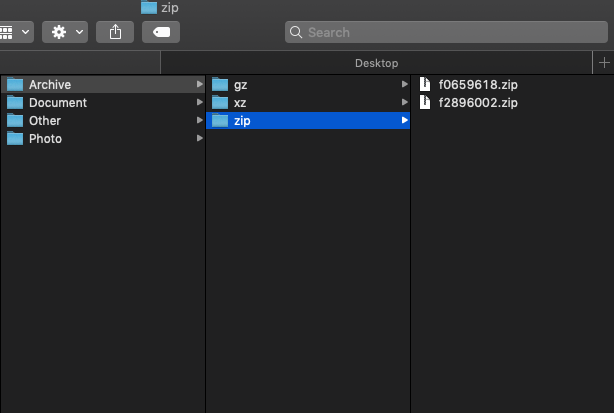This screenshot has width=614, height=413.
Task: Click the magnifying glass search icon
Action: click(296, 32)
